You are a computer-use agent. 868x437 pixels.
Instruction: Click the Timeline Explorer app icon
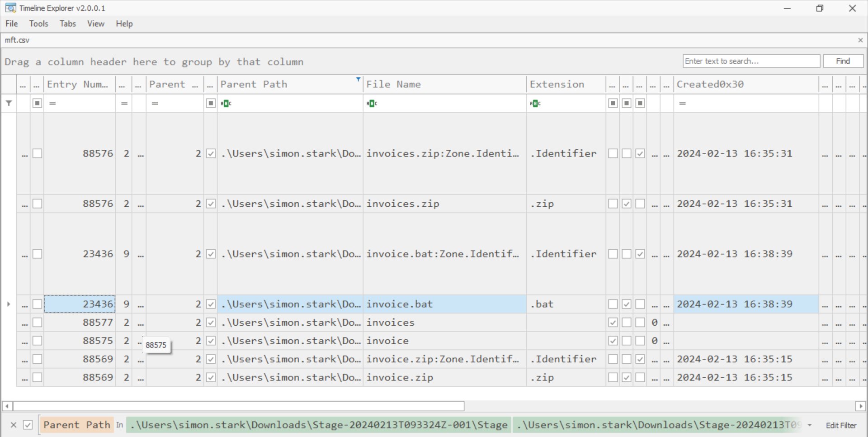point(10,8)
